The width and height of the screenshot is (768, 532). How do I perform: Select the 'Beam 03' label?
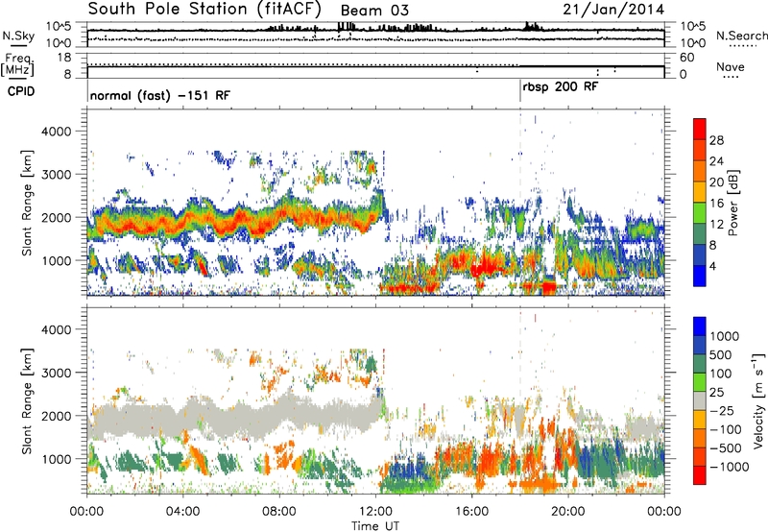(x=374, y=11)
